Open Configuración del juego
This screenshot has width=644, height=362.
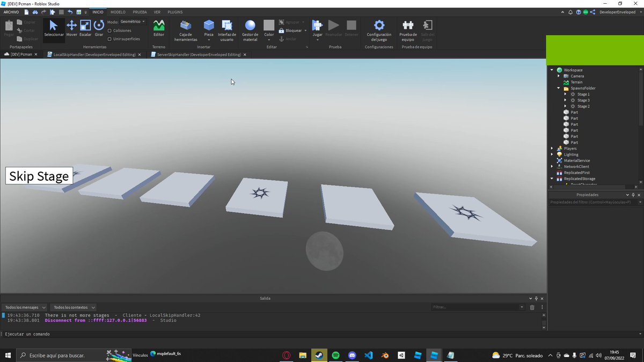click(379, 31)
